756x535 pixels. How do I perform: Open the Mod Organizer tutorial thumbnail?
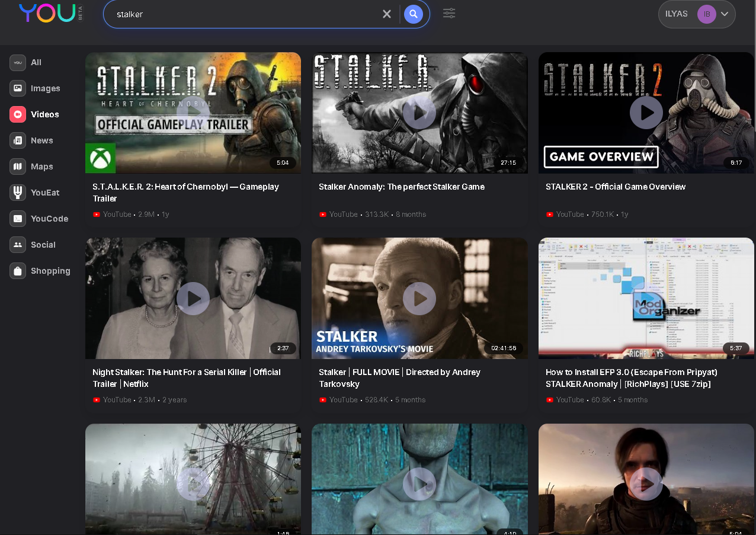(646, 298)
